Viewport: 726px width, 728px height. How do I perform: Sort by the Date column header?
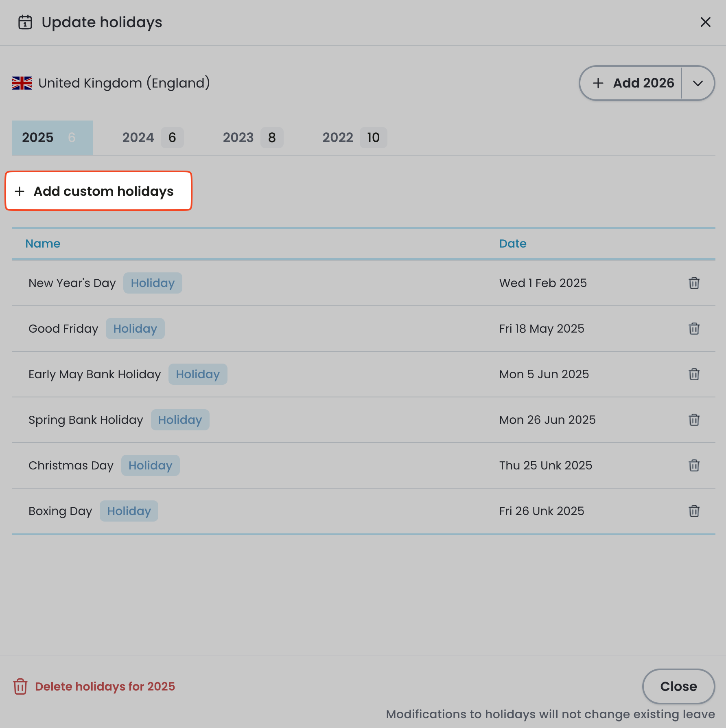pos(513,243)
